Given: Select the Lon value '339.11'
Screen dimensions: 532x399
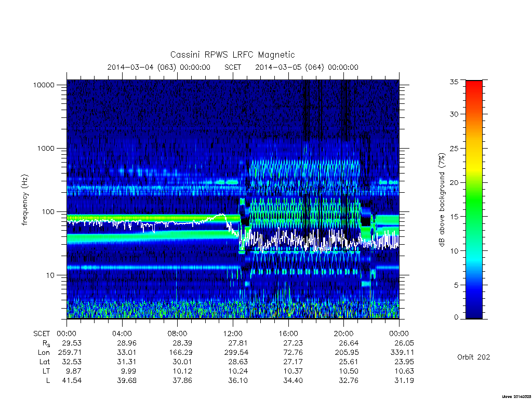Looking at the screenshot, I should tap(403, 353).
